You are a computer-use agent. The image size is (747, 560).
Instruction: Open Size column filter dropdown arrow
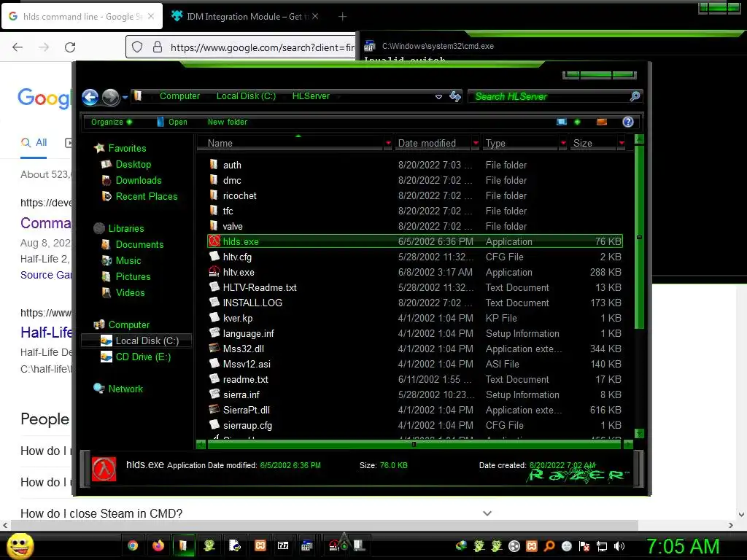pos(622,144)
